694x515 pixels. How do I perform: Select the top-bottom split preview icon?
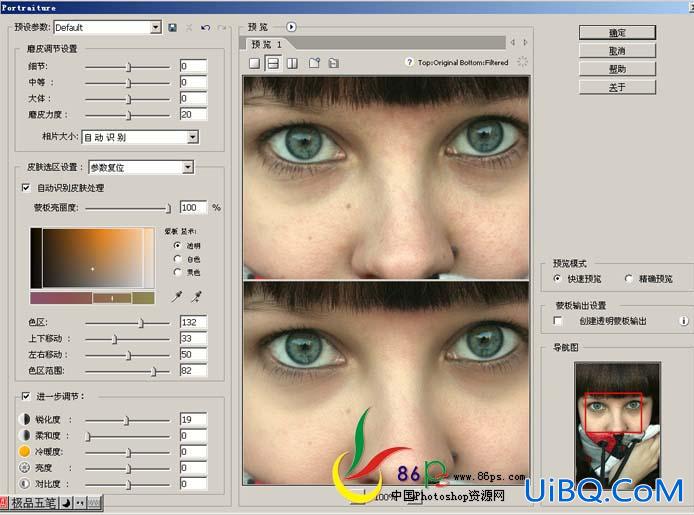(x=273, y=63)
